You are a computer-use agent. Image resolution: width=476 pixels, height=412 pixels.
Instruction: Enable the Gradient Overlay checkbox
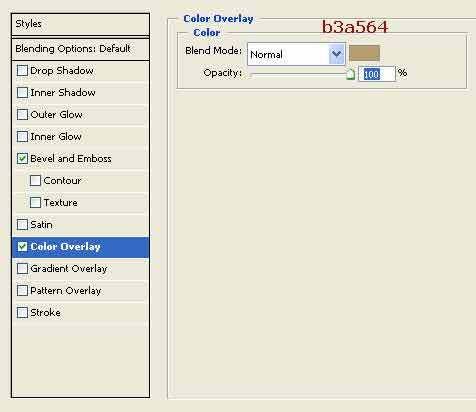[22, 269]
